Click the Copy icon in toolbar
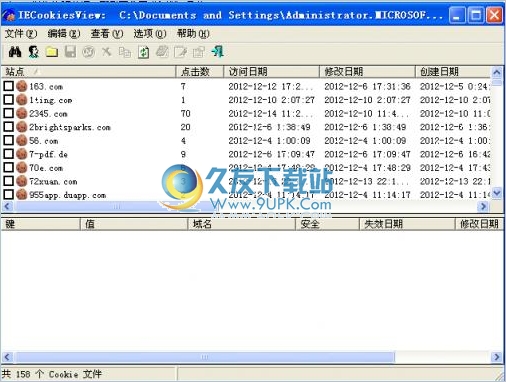The width and height of the screenshot is (506, 382). (x=125, y=52)
